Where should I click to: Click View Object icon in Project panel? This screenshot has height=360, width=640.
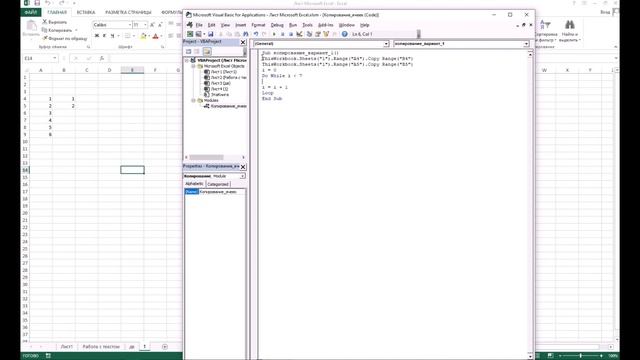click(197, 51)
